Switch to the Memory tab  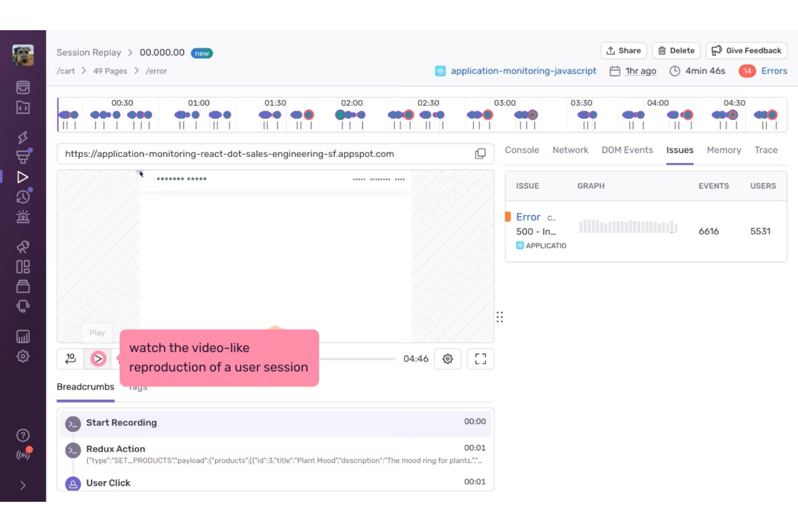724,150
